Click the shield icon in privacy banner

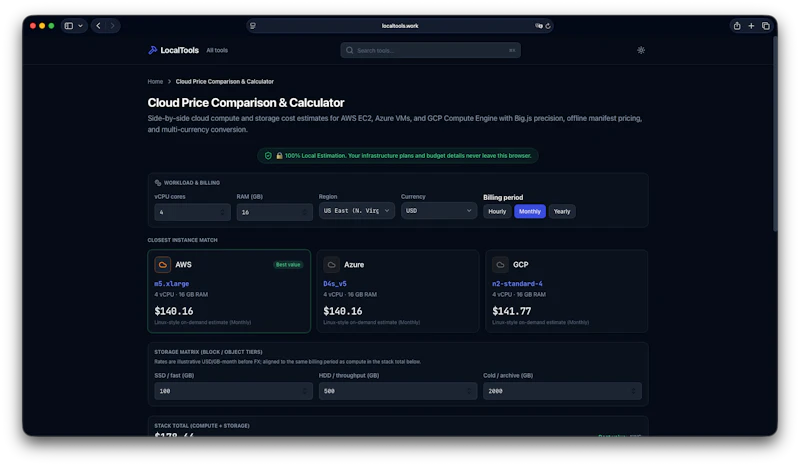[268, 156]
